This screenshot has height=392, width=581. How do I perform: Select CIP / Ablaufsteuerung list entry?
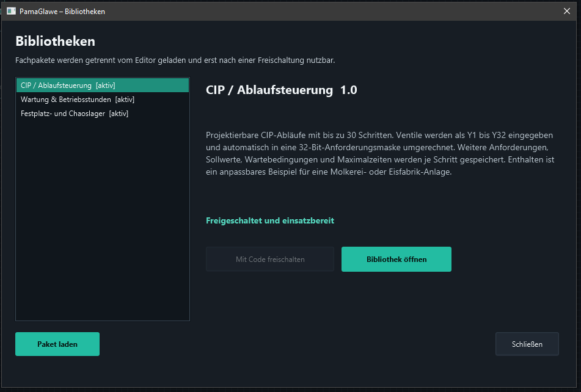point(103,85)
